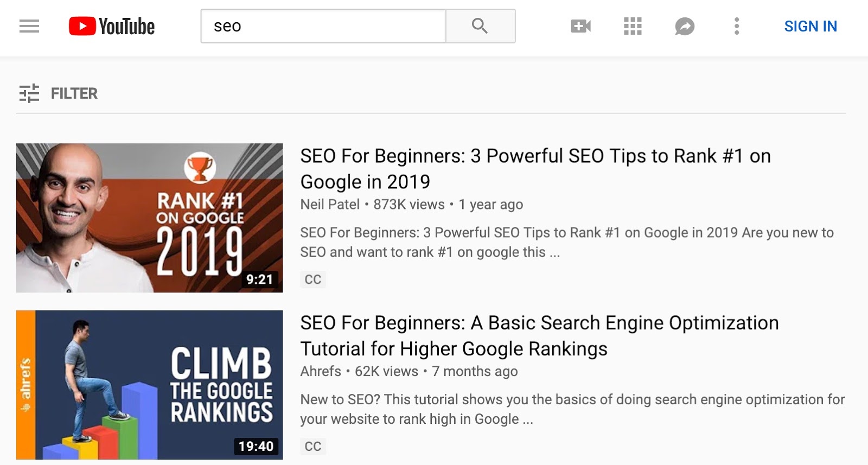
Task: Click the search magnifying glass icon
Action: (480, 26)
